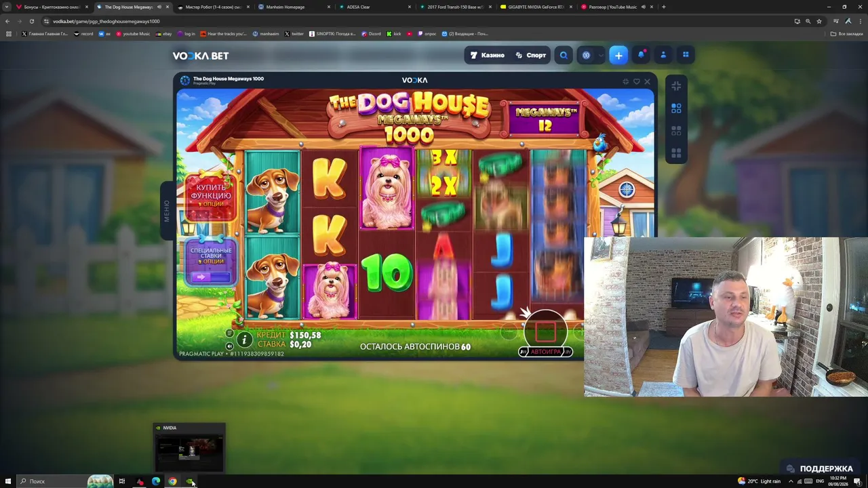
Task: Reload the current page
Action: (31, 21)
